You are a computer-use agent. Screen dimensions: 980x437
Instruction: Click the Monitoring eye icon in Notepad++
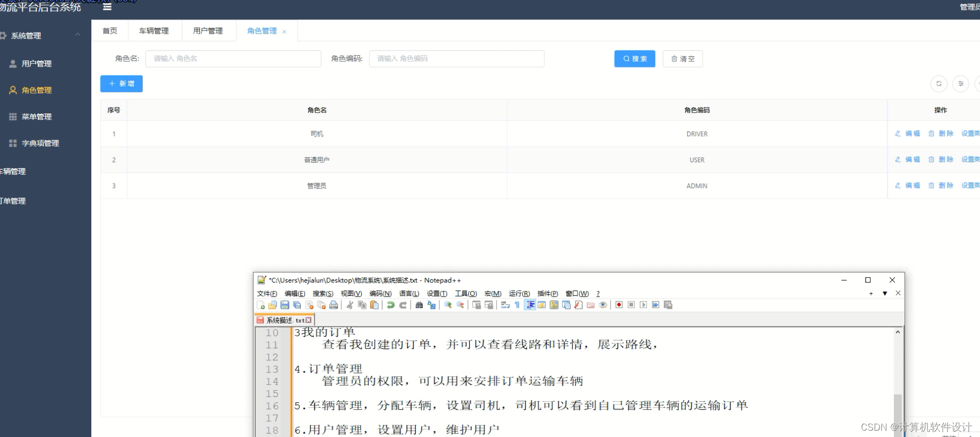point(603,305)
